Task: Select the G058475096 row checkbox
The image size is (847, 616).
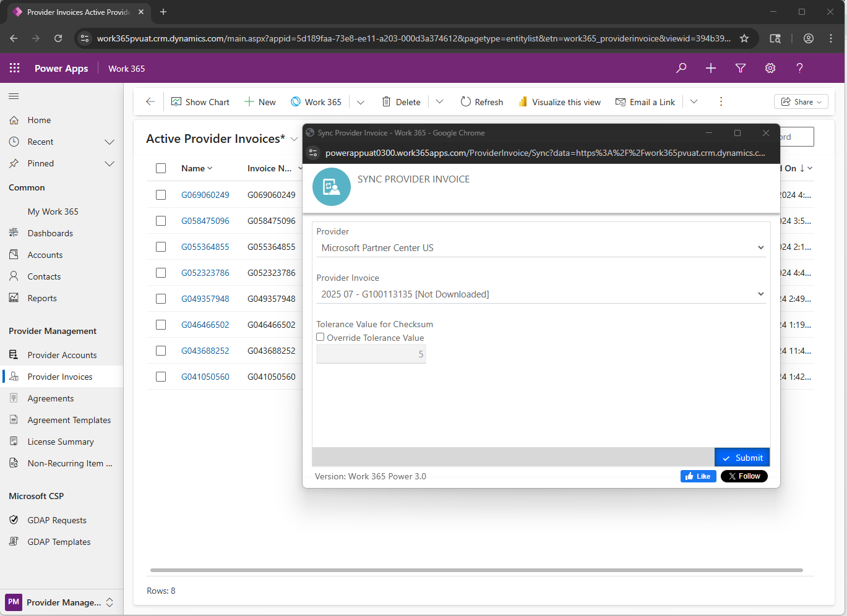Action: 161,221
